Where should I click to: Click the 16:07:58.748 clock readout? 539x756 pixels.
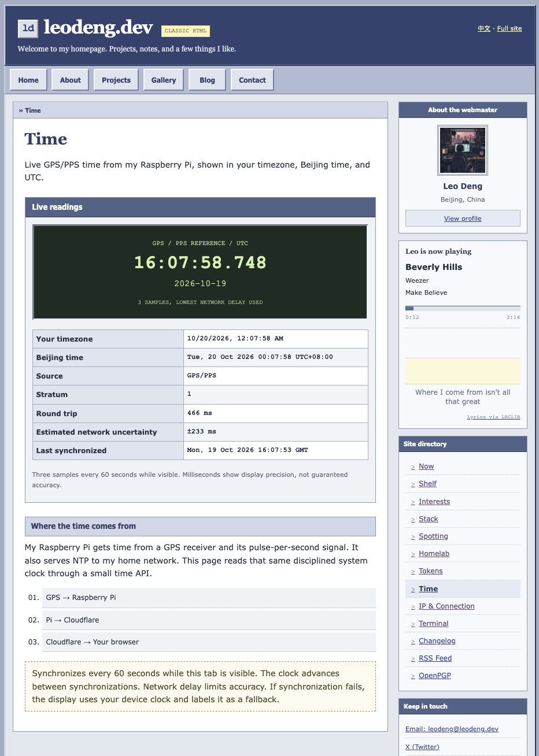coord(200,262)
